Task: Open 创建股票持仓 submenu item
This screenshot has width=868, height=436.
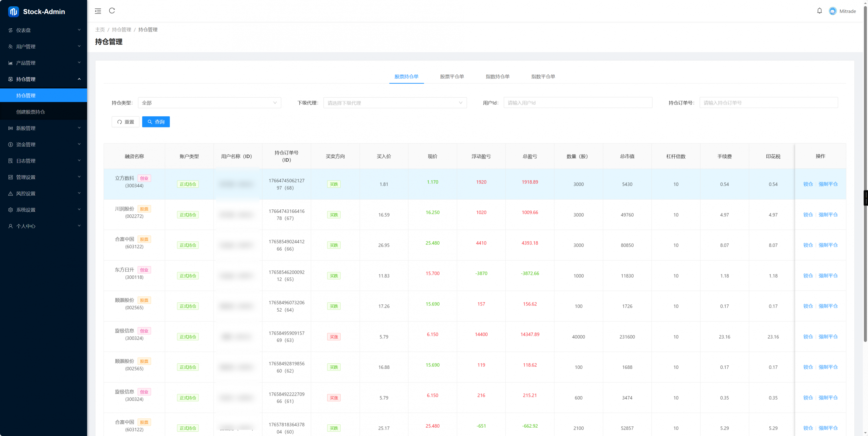Action: 31,112
